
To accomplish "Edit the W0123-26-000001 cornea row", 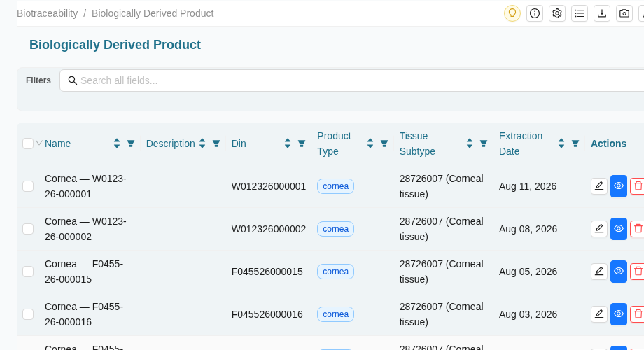I will [599, 186].
